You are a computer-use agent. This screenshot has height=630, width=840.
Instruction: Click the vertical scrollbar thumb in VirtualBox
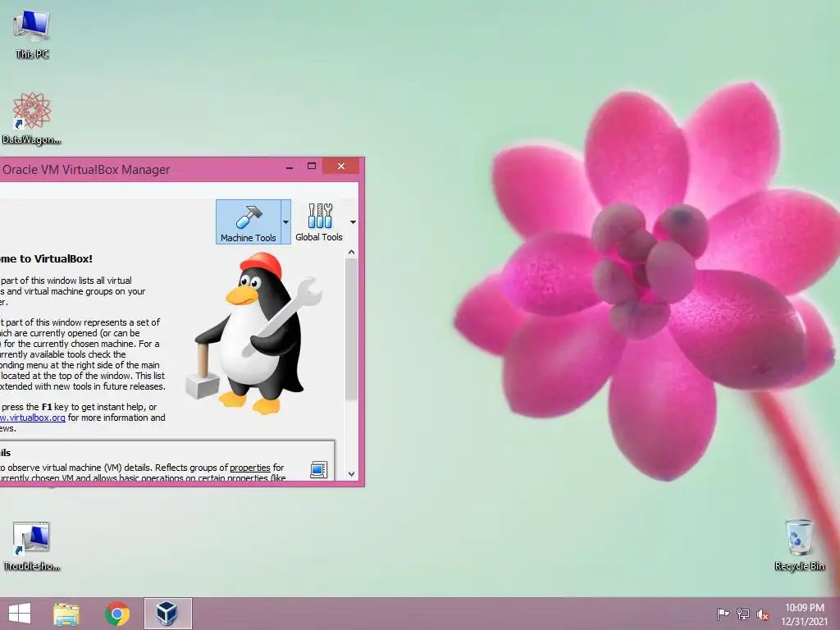pos(351,329)
